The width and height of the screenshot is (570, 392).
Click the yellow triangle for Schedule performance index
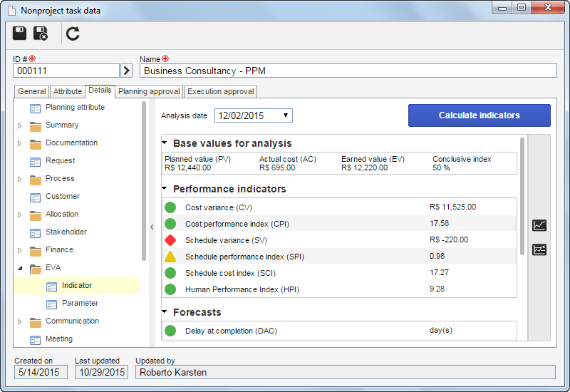point(170,257)
